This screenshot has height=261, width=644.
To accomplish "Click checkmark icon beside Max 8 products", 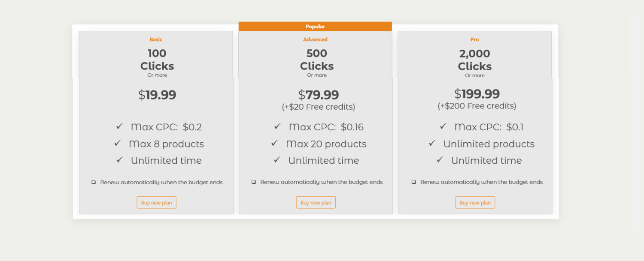I will (118, 143).
